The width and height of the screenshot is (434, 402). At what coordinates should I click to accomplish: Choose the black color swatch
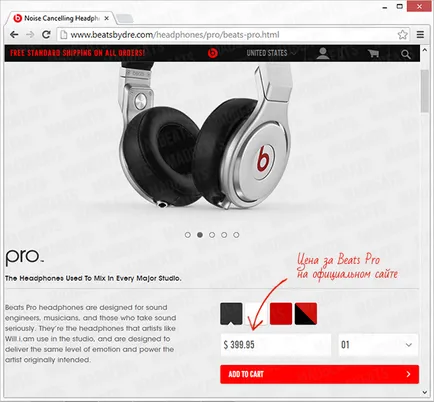(x=231, y=314)
